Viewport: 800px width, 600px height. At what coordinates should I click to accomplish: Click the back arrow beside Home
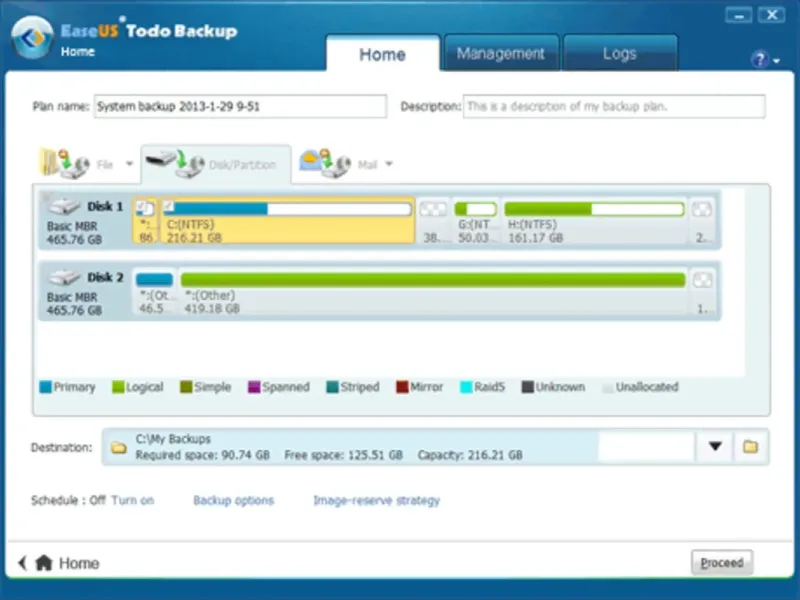22,563
